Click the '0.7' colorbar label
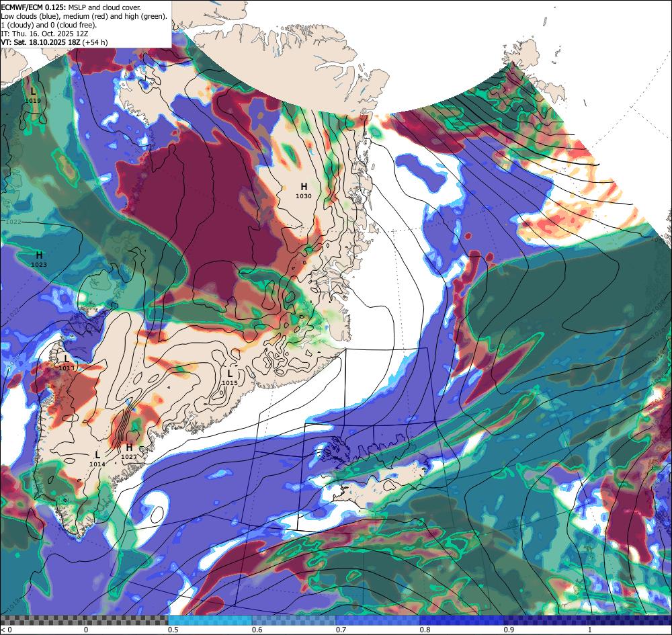The height and width of the screenshot is (635, 672). coord(341,630)
